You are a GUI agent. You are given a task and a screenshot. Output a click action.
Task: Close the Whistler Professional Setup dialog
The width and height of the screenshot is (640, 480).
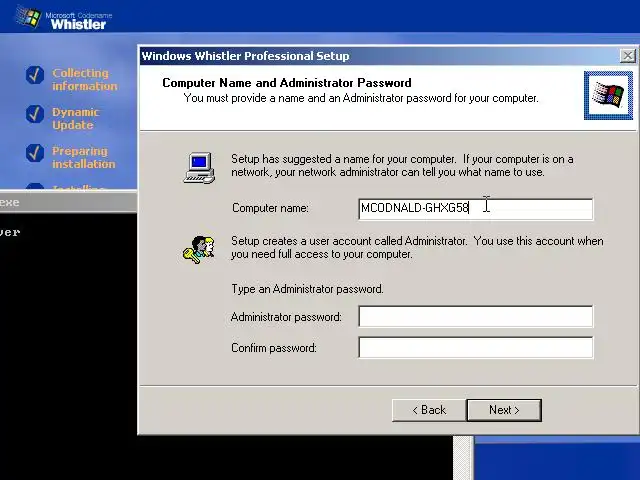pyautogui.click(x=627, y=56)
